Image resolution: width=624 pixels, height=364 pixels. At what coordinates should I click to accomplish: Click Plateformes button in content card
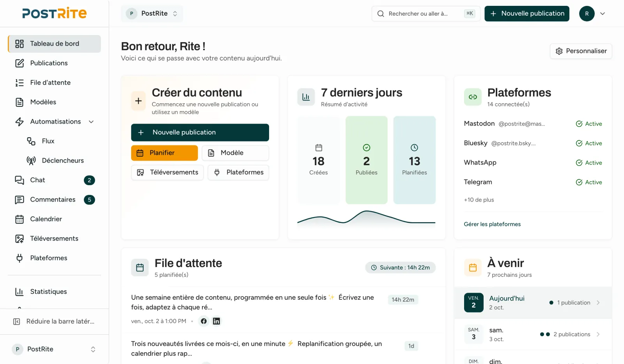pos(238,172)
